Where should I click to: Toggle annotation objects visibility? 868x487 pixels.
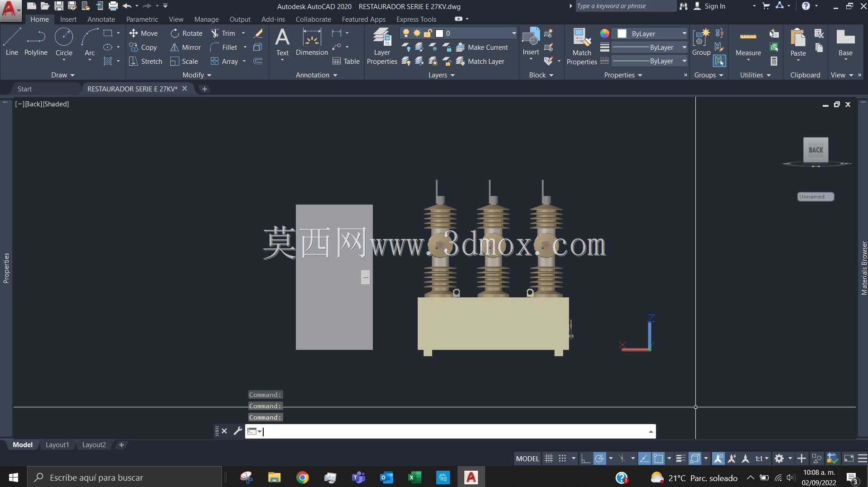(718, 458)
